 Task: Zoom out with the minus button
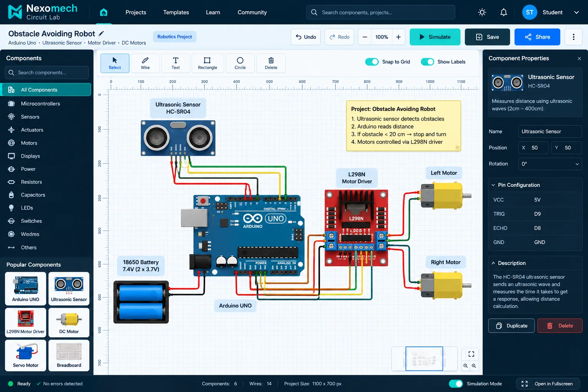point(365,37)
